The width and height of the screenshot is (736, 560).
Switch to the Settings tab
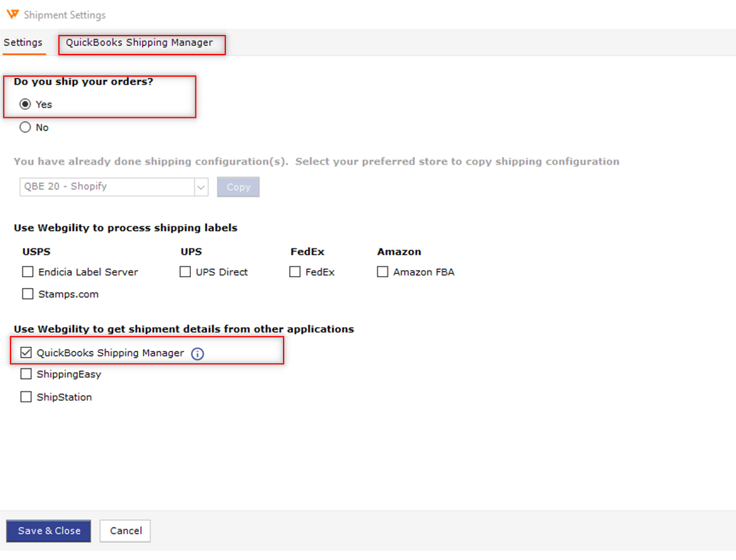[23, 42]
